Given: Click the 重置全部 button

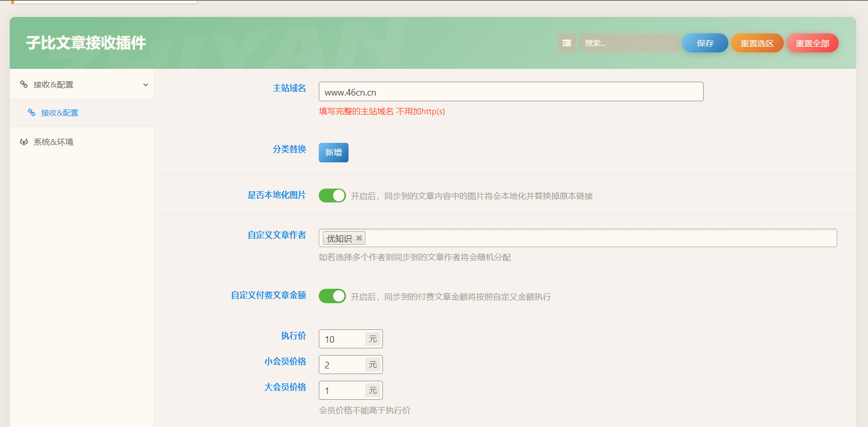Looking at the screenshot, I should (813, 43).
